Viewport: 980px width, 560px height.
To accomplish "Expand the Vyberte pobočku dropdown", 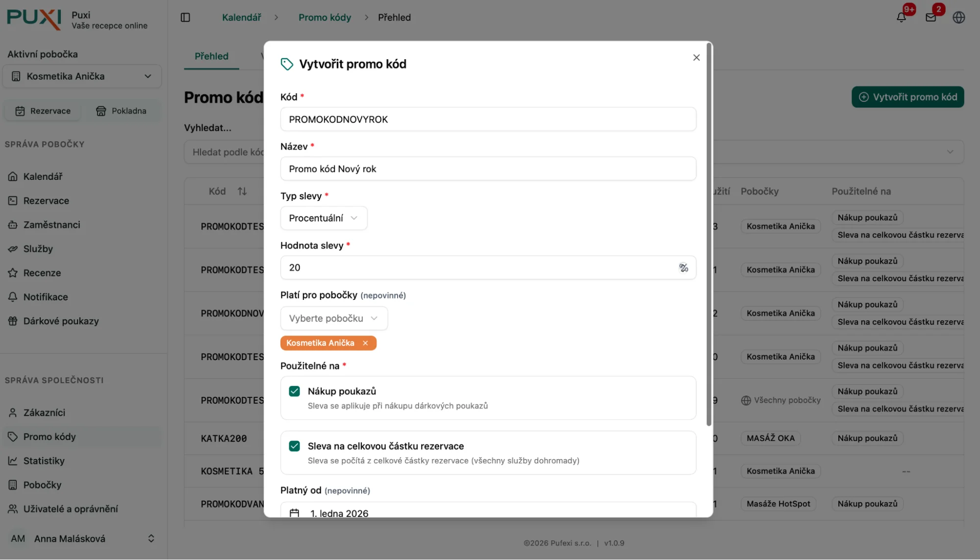I will 333,318.
